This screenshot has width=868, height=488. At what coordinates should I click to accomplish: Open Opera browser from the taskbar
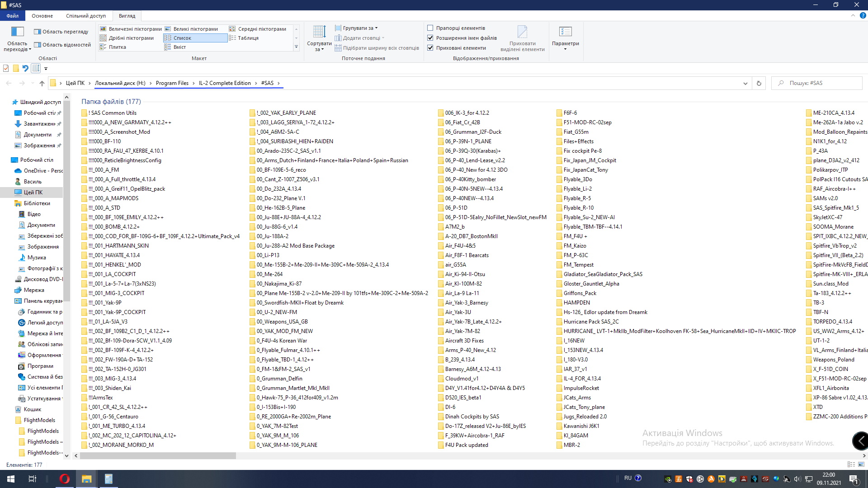click(65, 479)
